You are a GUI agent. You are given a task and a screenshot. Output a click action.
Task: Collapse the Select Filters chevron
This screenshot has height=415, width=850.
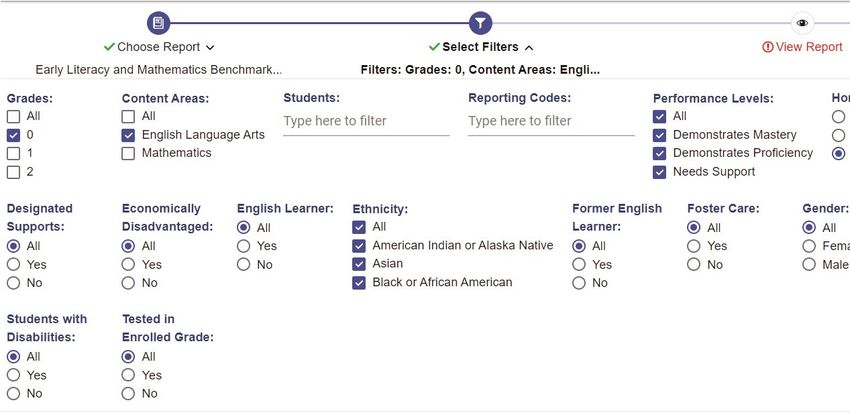click(529, 48)
